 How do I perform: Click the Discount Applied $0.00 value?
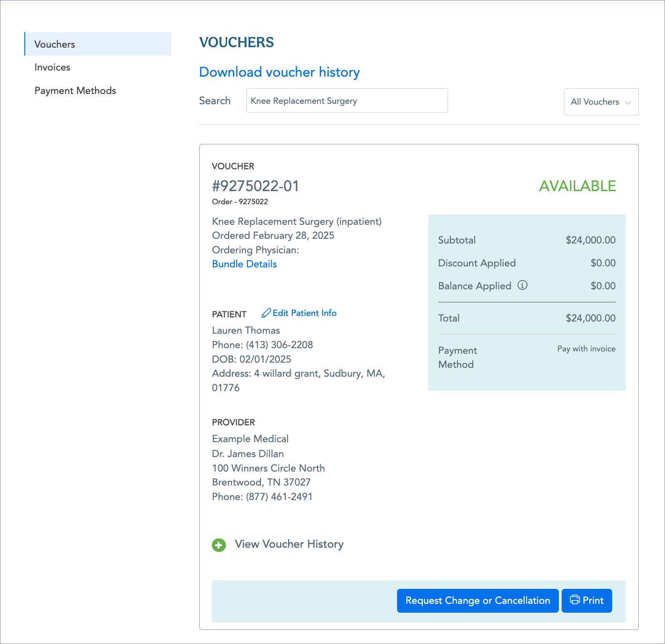click(x=603, y=263)
